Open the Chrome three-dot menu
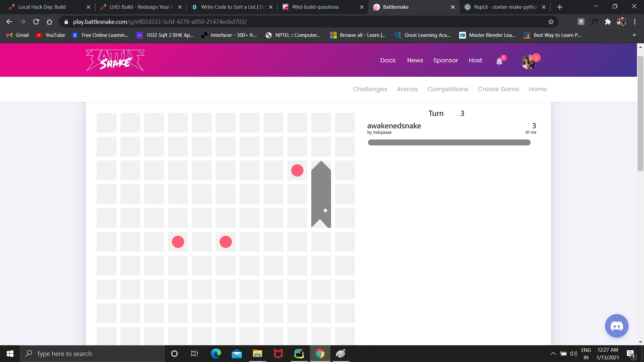Screen dimensions: 644x362 pos(635,21)
